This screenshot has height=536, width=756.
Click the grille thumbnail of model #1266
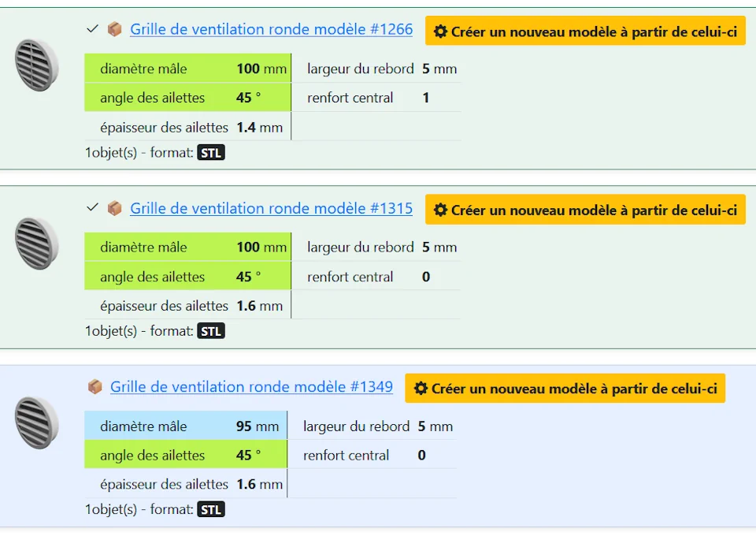pyautogui.click(x=37, y=65)
